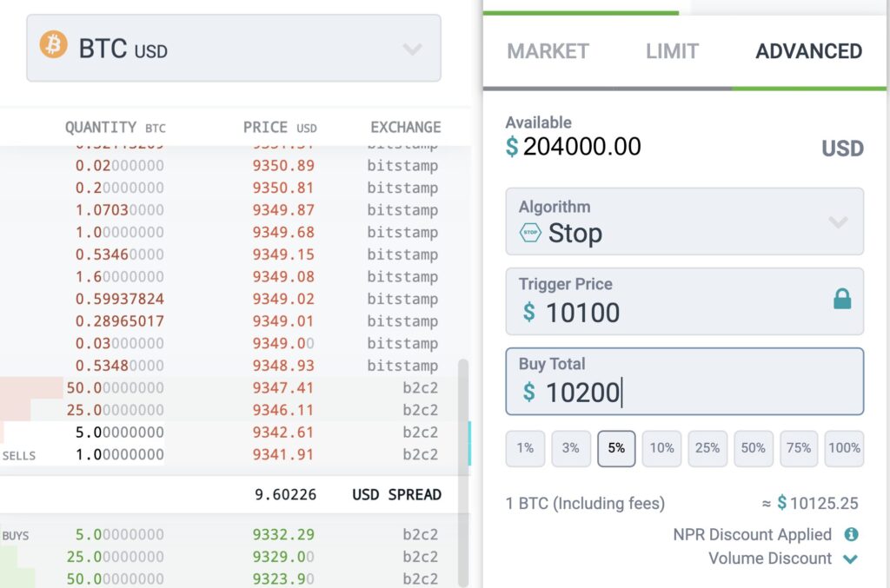Click the order book vertical scrollbar
Viewport: 890px width, 588px height.
click(x=463, y=472)
